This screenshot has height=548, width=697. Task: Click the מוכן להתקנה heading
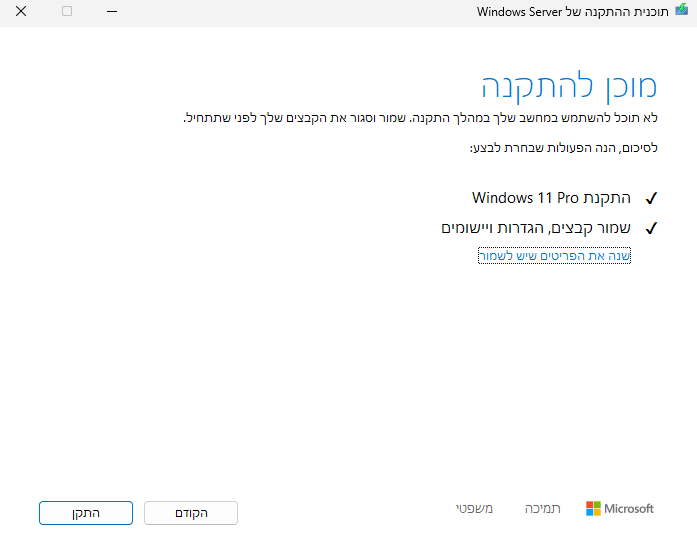pos(569,86)
